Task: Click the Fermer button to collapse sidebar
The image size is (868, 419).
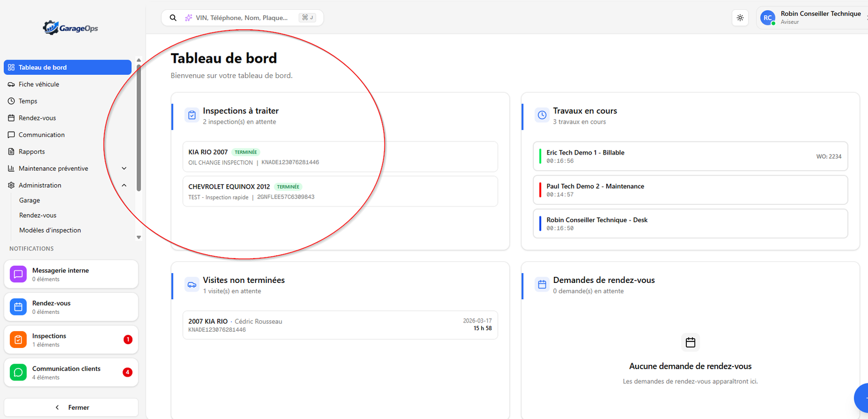Action: click(x=71, y=408)
